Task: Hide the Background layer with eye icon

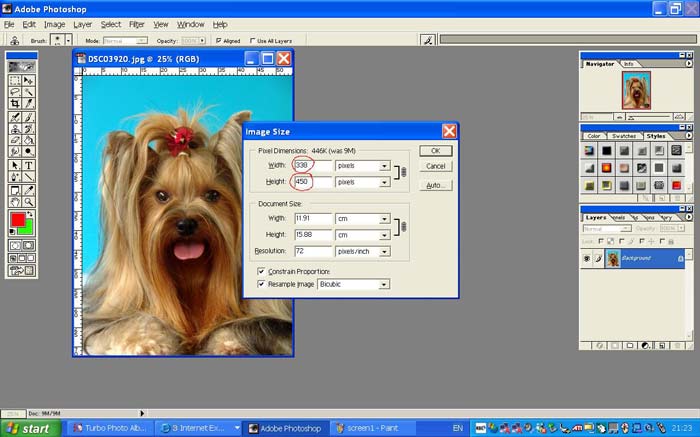Action: (587, 258)
